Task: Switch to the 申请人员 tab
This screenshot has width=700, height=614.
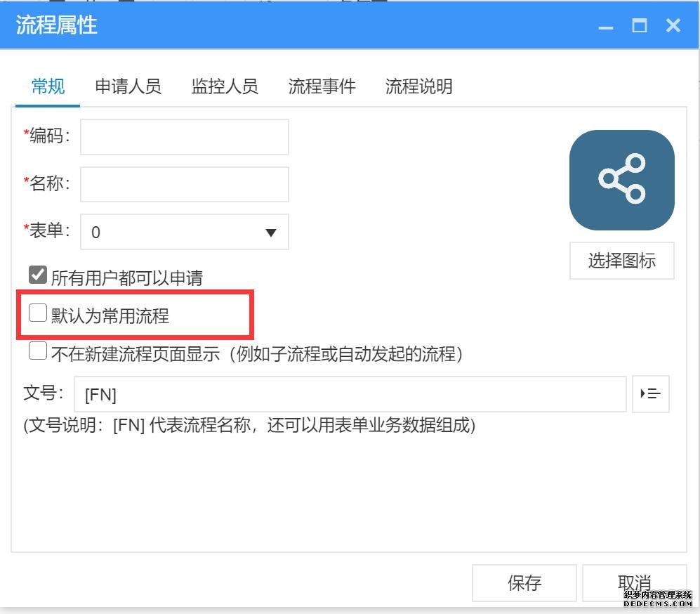Action: tap(128, 86)
